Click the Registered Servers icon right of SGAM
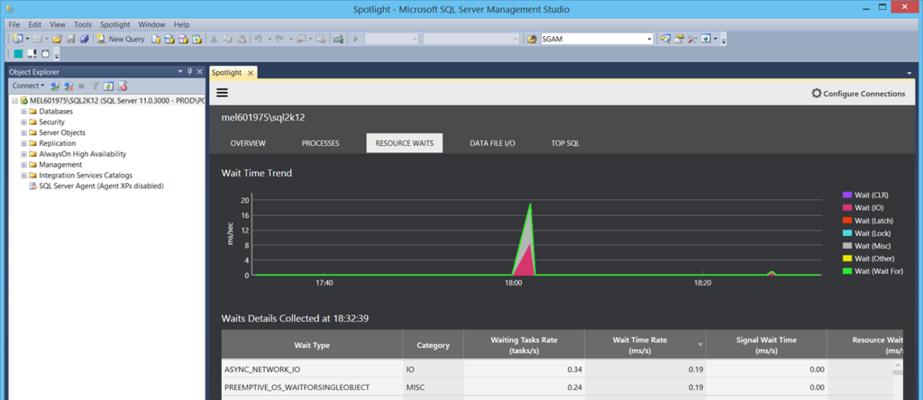 coord(665,39)
